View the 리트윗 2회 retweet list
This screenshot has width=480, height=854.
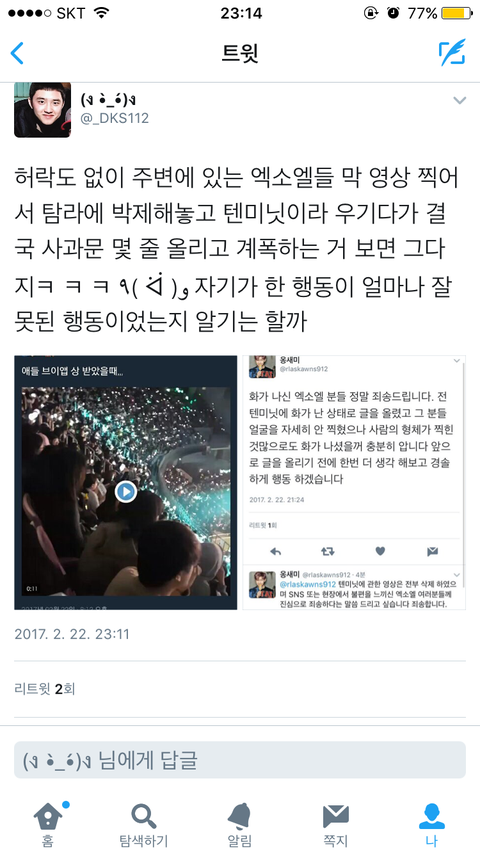tap(45, 689)
